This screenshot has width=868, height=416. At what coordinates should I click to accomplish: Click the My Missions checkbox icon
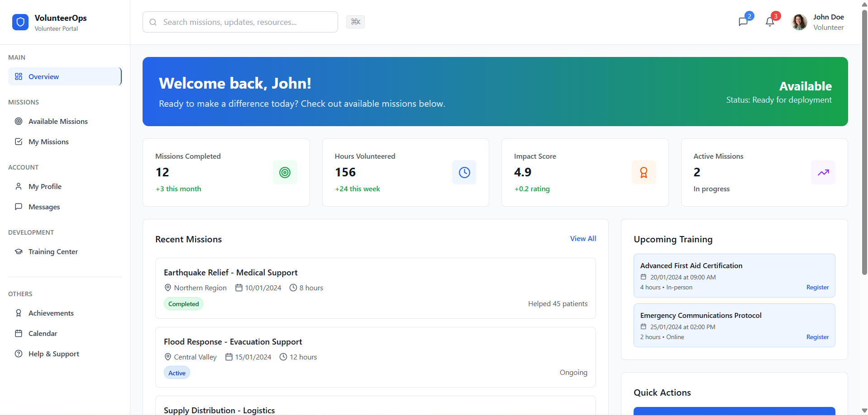click(19, 142)
